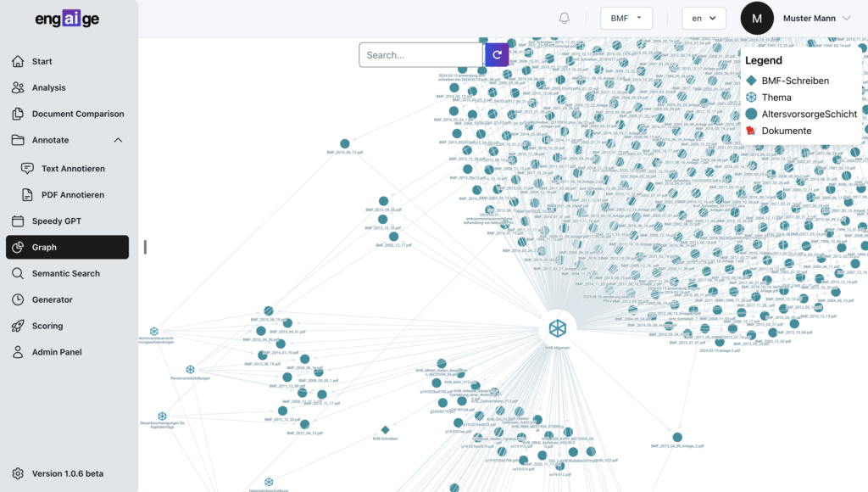Select the BMF_2013_10_18.pdf node
The height and width of the screenshot is (492, 868).
coord(382,220)
